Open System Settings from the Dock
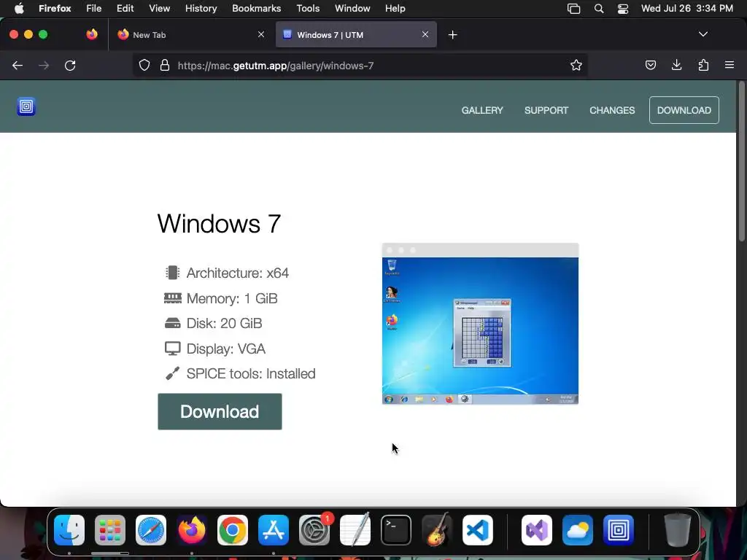The image size is (747, 560). 314,530
